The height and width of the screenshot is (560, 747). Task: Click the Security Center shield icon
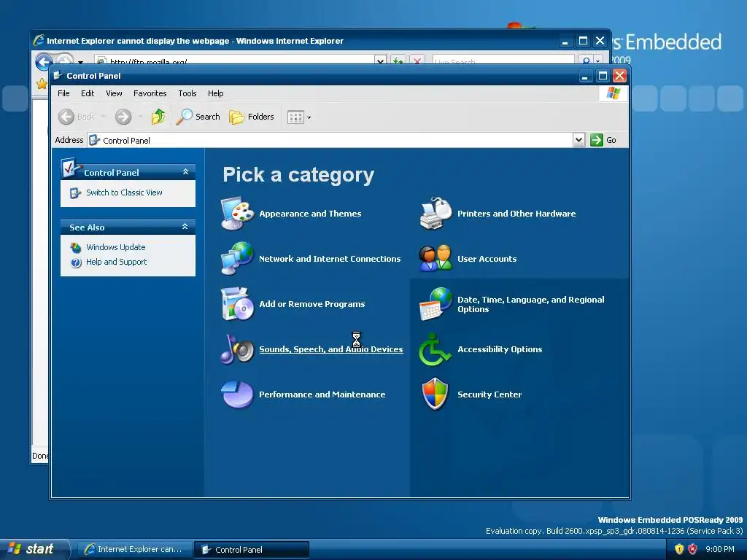click(436, 394)
